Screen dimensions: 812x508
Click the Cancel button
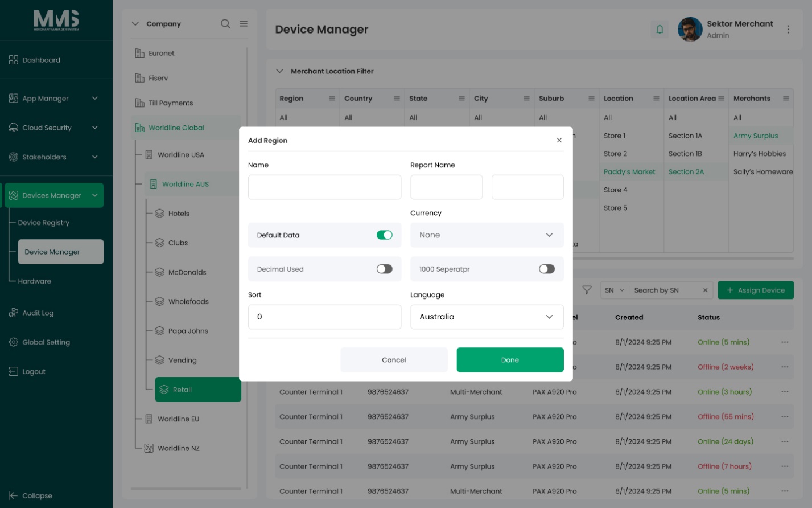(x=394, y=360)
